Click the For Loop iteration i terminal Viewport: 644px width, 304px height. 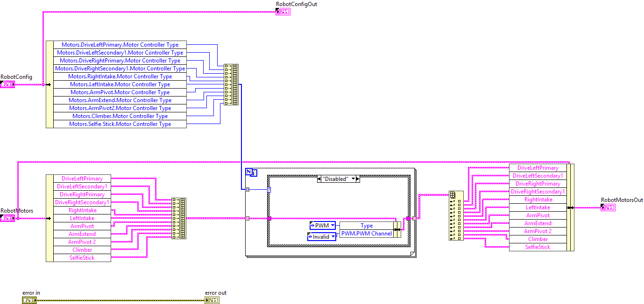coord(253,173)
